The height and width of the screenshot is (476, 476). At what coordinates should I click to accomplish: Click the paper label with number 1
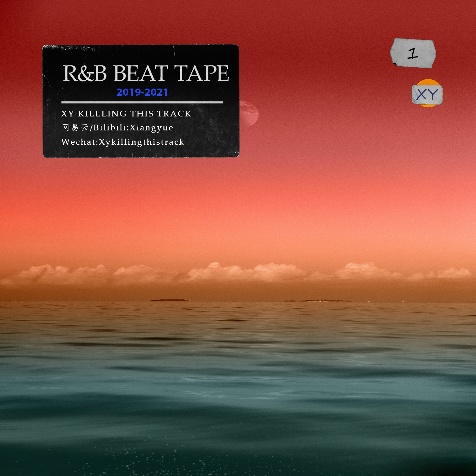pos(413,53)
